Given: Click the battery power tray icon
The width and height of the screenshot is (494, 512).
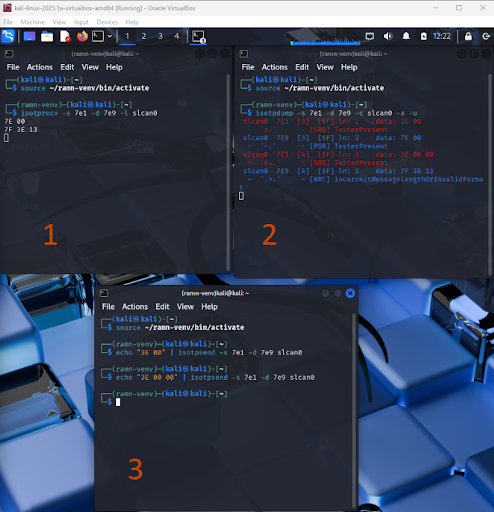Looking at the screenshot, I should tap(423, 36).
